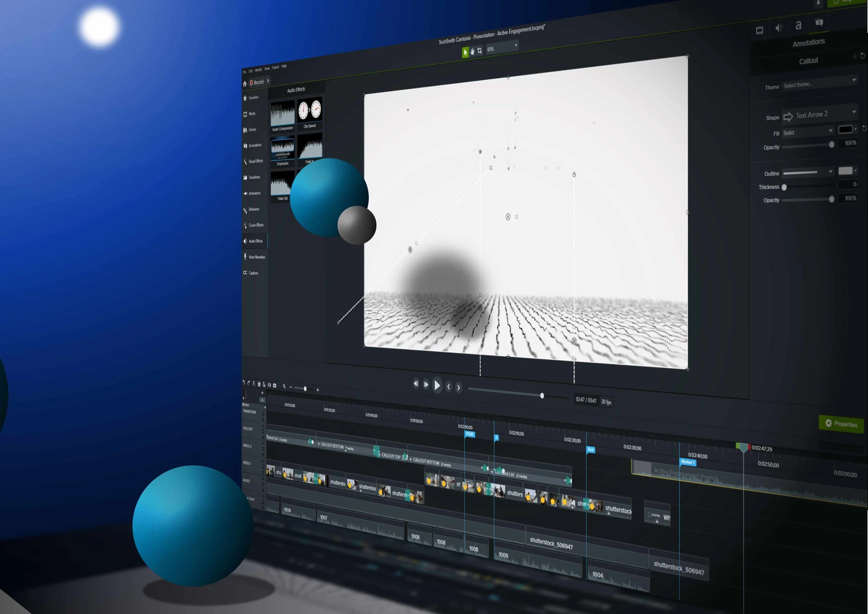Viewport: 868px width, 614px height.
Task: Click the Record button
Action: (x=257, y=82)
